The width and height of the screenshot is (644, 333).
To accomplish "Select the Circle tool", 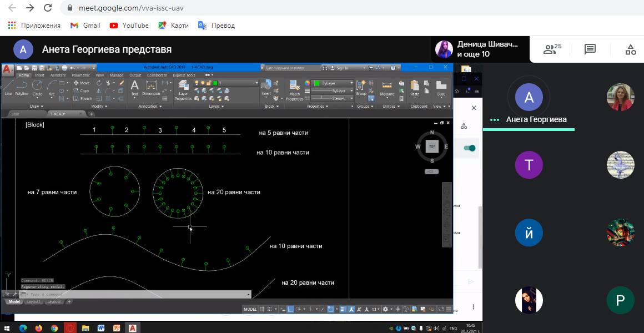I will click(37, 88).
